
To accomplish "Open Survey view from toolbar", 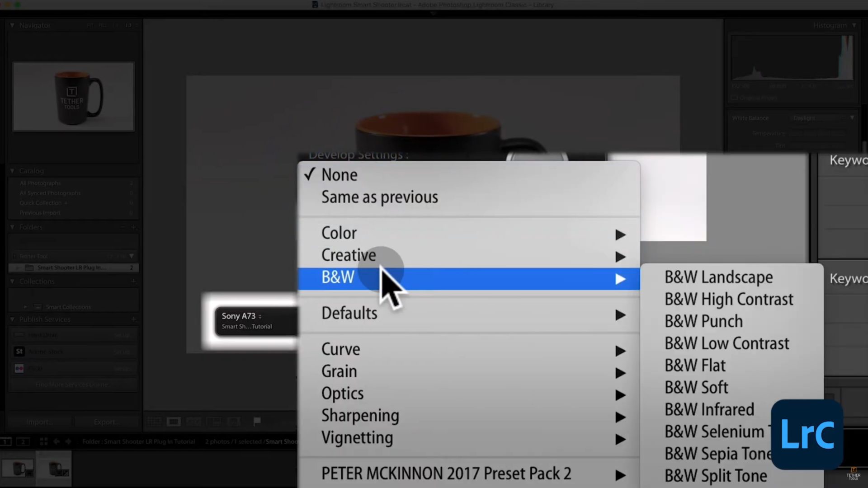I will [213, 422].
